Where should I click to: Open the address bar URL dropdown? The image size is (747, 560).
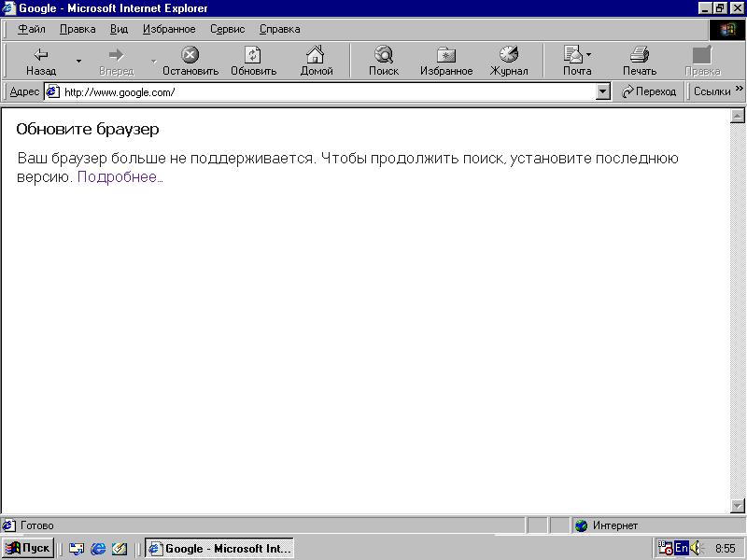pyautogui.click(x=601, y=91)
